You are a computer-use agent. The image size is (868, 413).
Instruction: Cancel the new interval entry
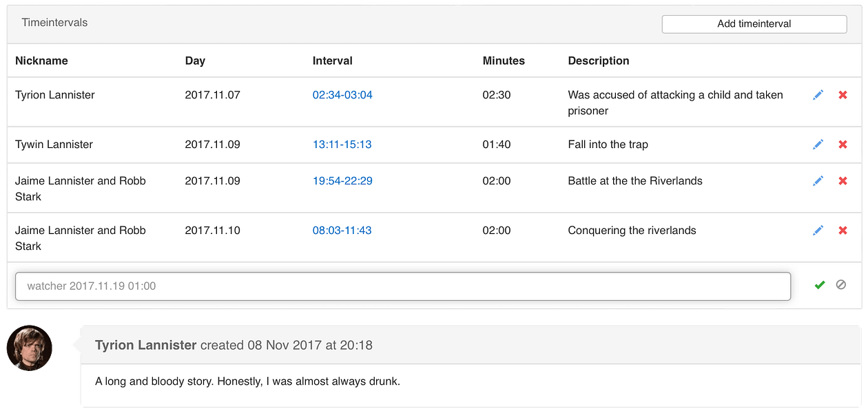pyautogui.click(x=840, y=285)
